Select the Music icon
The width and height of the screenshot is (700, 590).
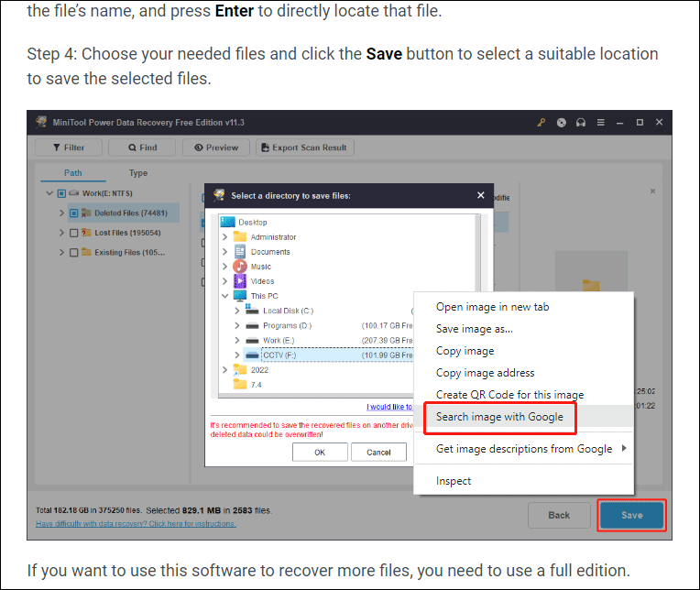[x=240, y=267]
